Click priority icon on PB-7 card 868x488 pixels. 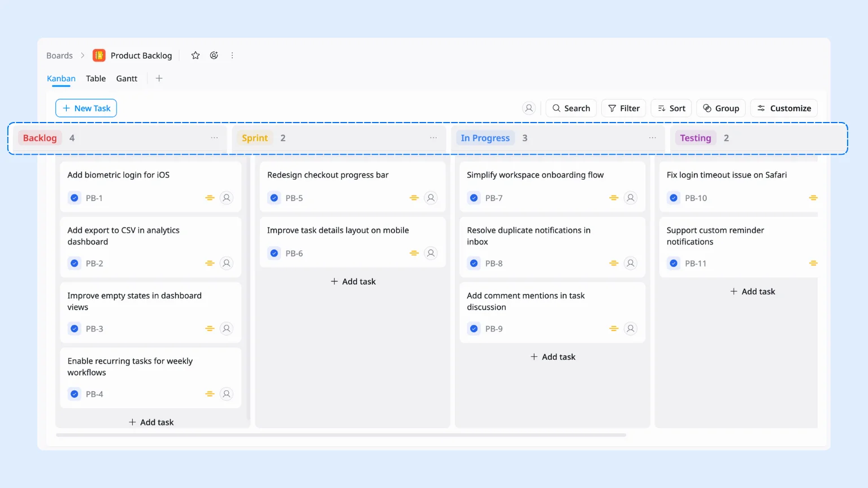point(614,198)
